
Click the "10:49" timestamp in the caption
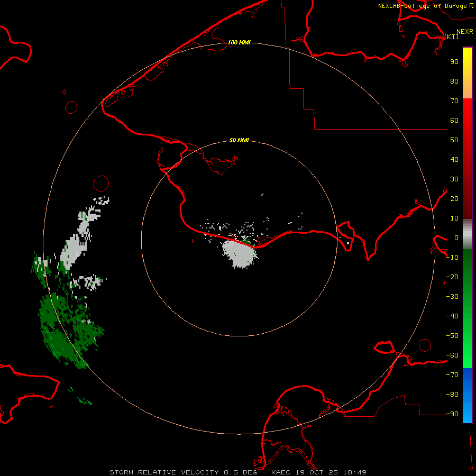355,472
